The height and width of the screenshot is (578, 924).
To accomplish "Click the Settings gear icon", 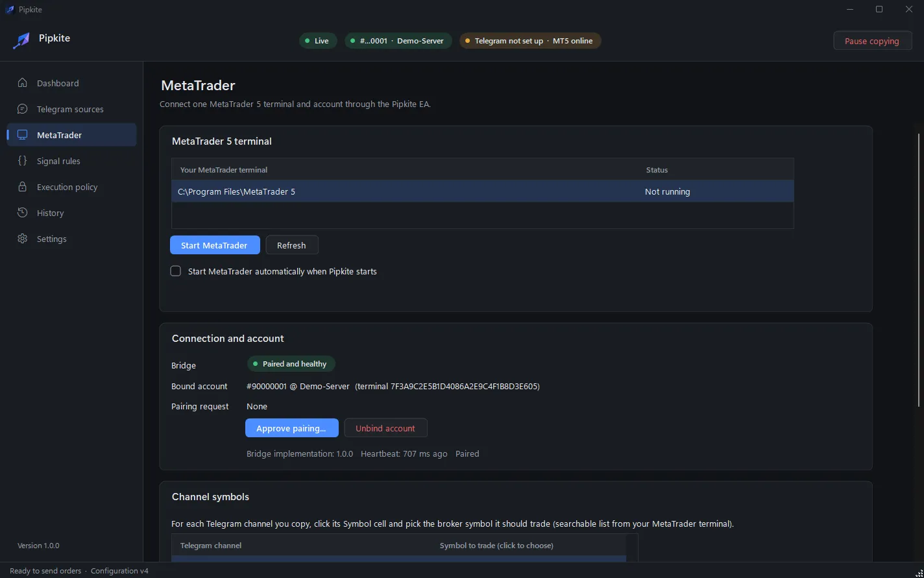I will pyautogui.click(x=23, y=239).
